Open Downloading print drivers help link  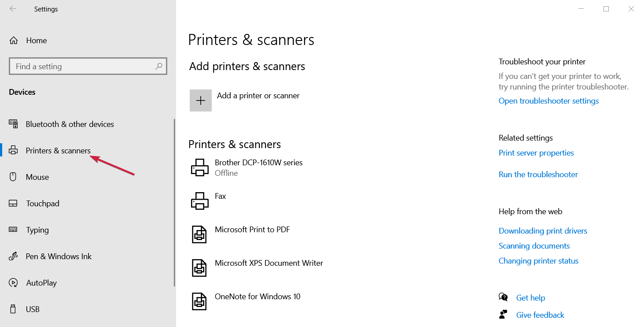(x=543, y=231)
